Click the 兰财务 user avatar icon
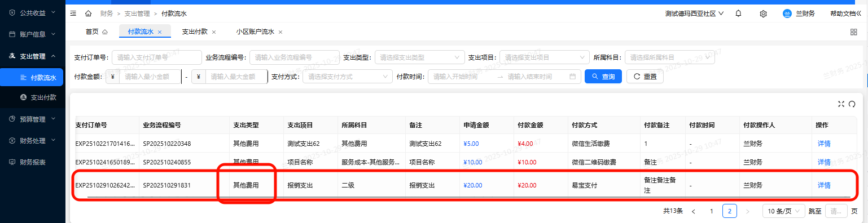The width and height of the screenshot is (868, 223). point(787,14)
